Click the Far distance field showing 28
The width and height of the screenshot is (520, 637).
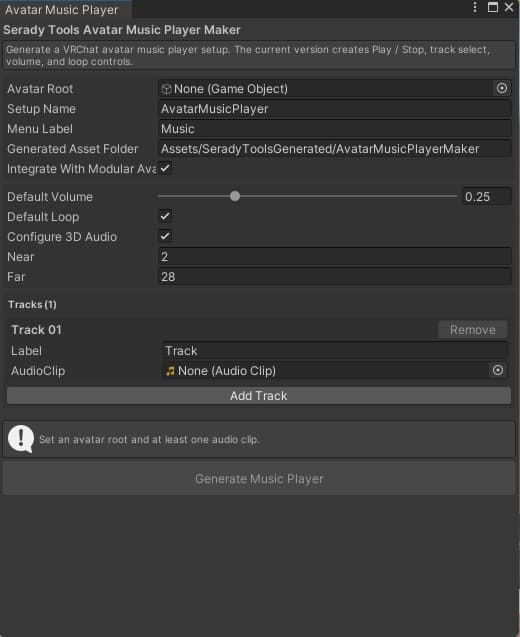click(335, 277)
